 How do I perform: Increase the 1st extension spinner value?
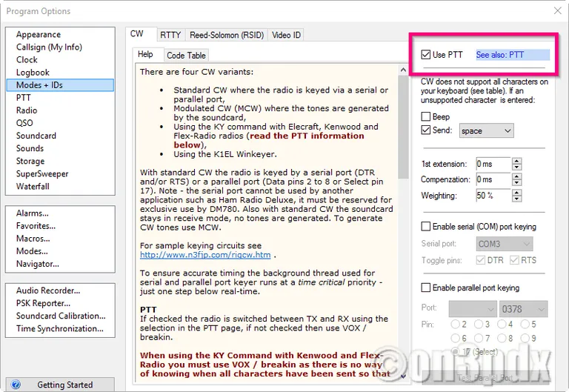pyautogui.click(x=516, y=161)
